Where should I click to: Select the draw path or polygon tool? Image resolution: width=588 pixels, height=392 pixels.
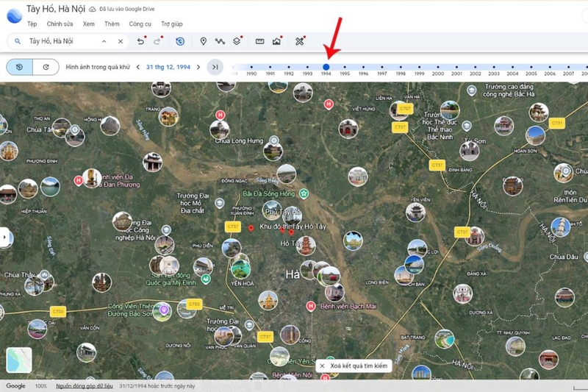coord(220,41)
